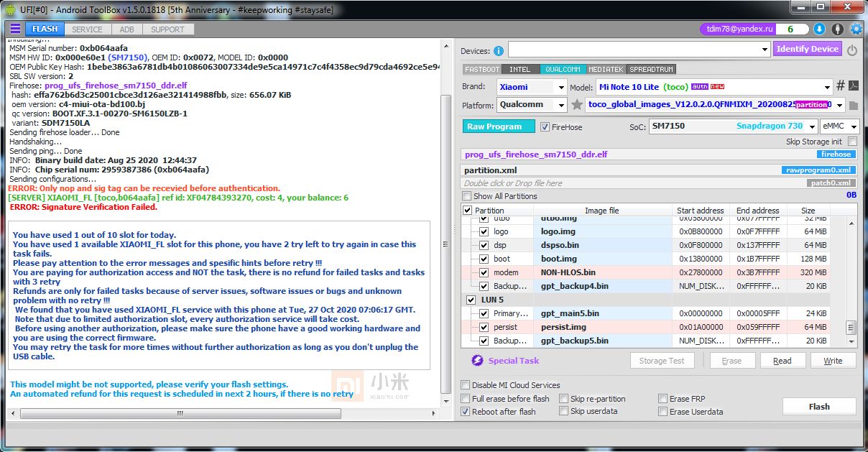Click the USB dongle status icon
This screenshot has width=868, height=452.
pos(838,29)
